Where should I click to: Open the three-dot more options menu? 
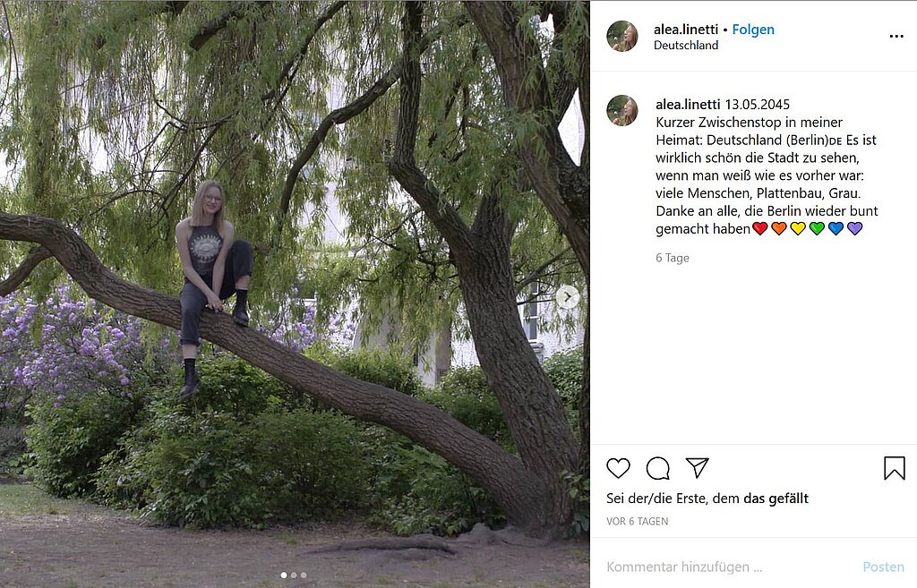tap(896, 36)
